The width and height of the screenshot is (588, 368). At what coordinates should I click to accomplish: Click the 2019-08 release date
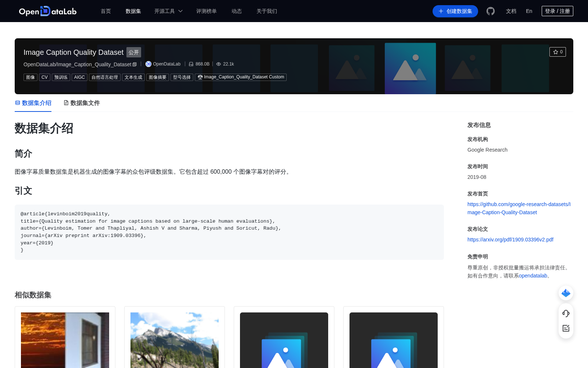click(x=477, y=177)
